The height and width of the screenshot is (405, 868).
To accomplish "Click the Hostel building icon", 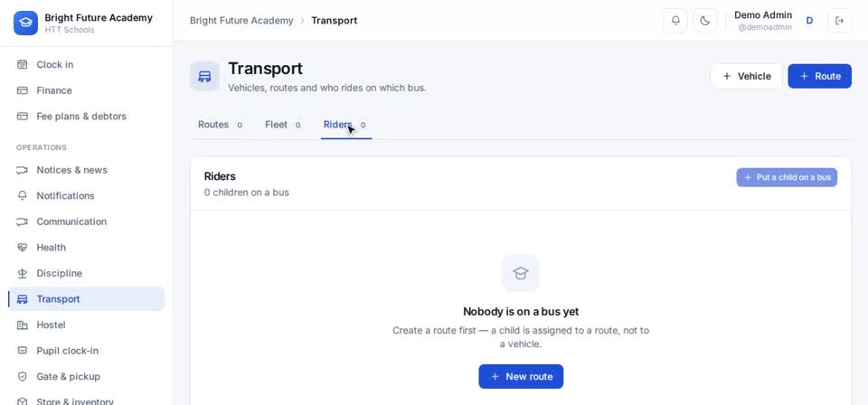I will (x=22, y=325).
